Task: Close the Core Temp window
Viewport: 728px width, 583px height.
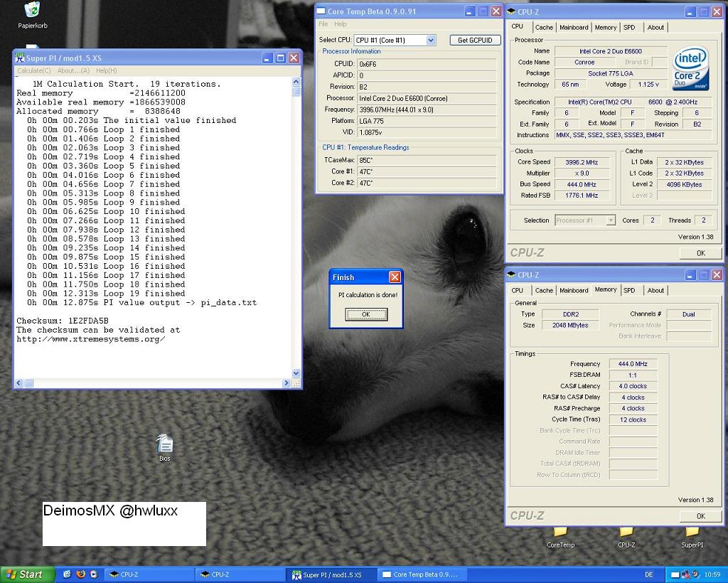Action: click(x=496, y=11)
